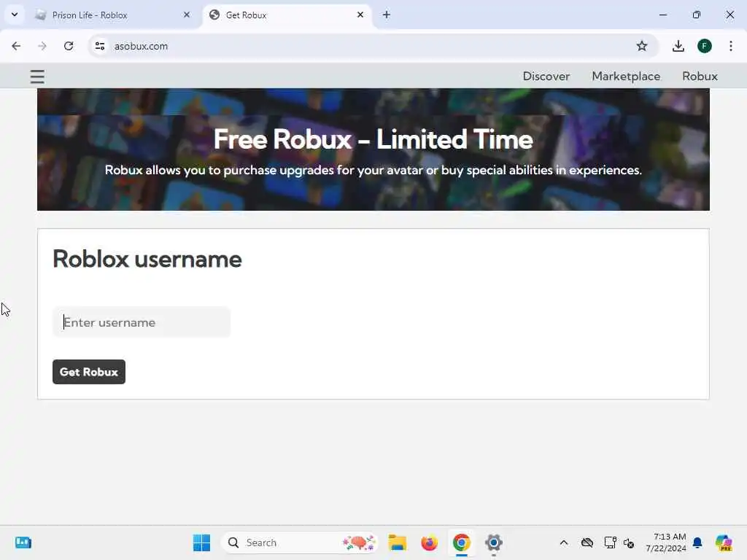
Task: Open Settings gear in the taskbar
Action: point(494,542)
